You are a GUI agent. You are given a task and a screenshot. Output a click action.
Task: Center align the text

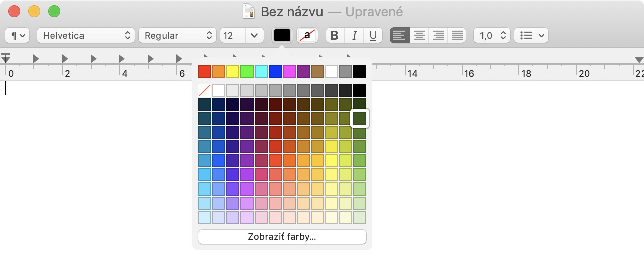(x=419, y=35)
